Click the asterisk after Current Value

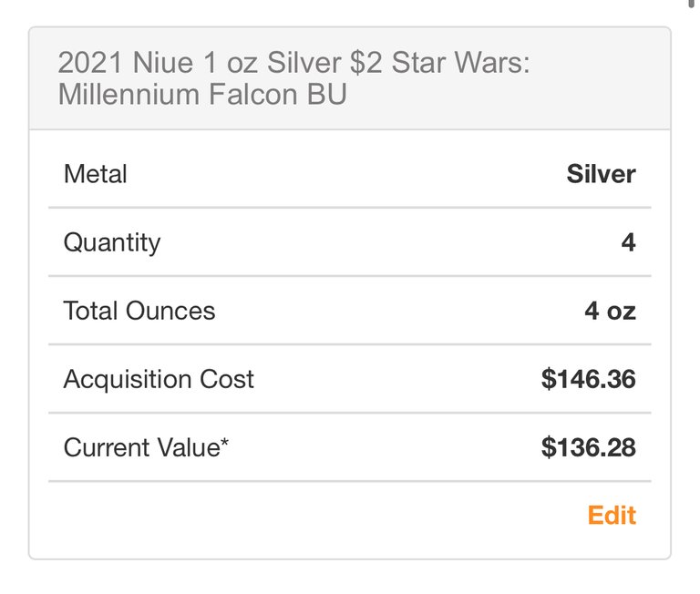click(224, 442)
